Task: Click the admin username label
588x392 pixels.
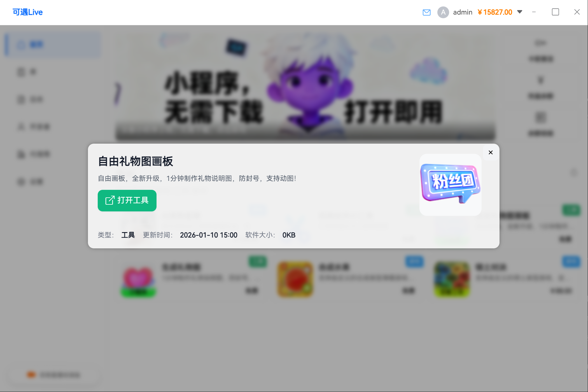Action: (x=463, y=12)
